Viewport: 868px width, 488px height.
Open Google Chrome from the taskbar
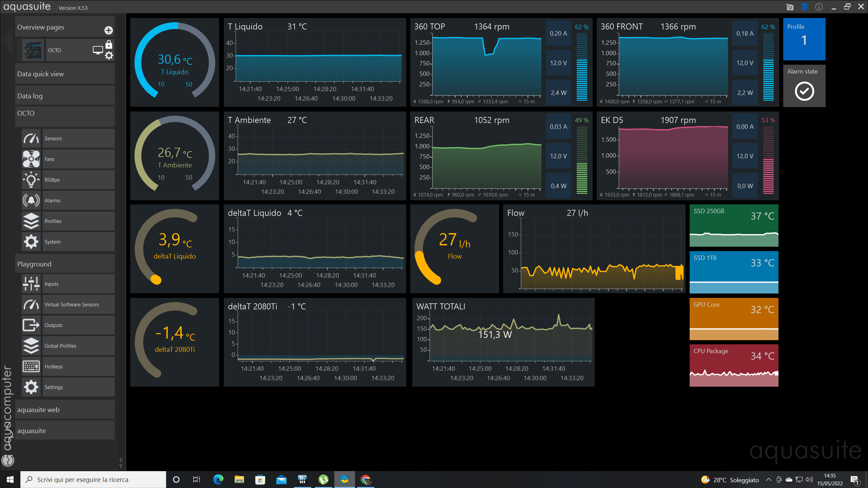click(366, 480)
